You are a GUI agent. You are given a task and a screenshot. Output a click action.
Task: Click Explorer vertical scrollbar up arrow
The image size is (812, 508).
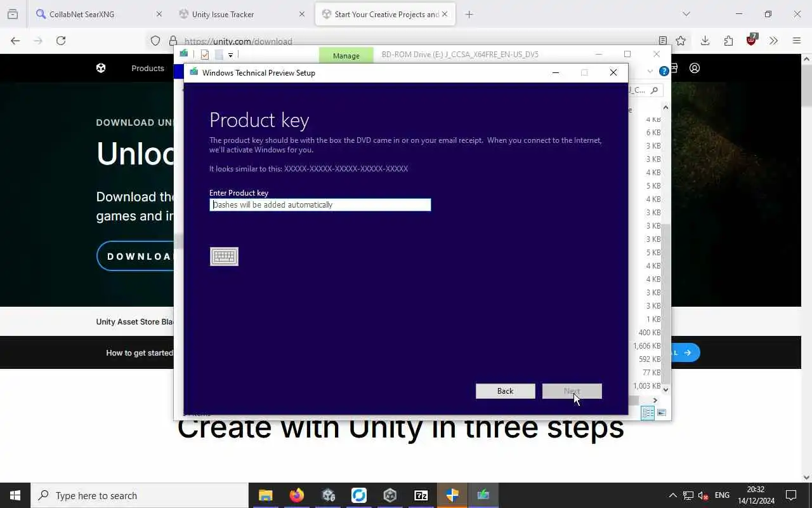(x=665, y=107)
